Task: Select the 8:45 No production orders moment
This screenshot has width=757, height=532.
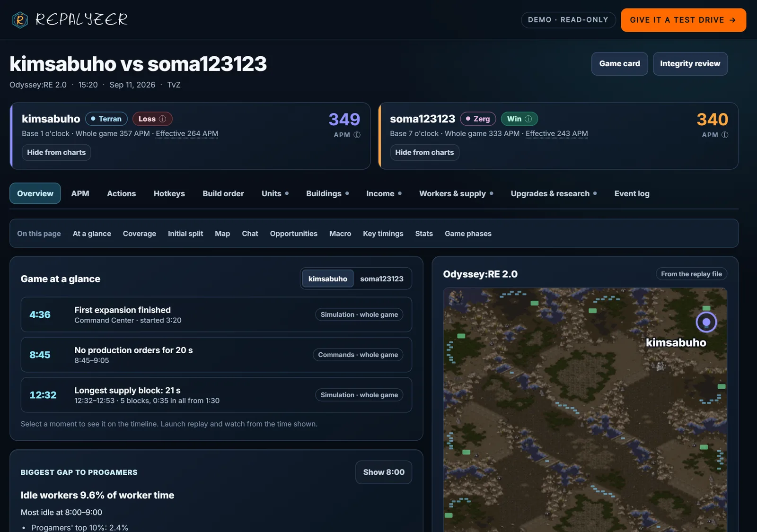Action: coord(216,355)
